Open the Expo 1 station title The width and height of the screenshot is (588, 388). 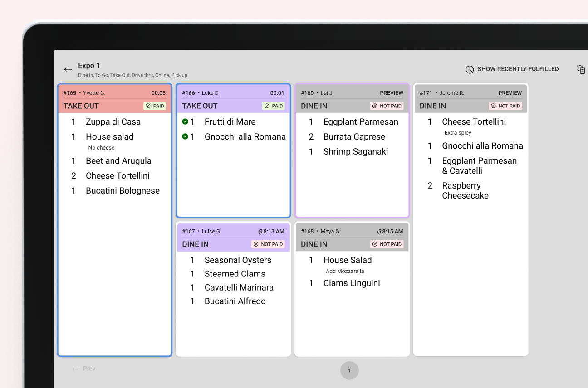click(x=89, y=66)
